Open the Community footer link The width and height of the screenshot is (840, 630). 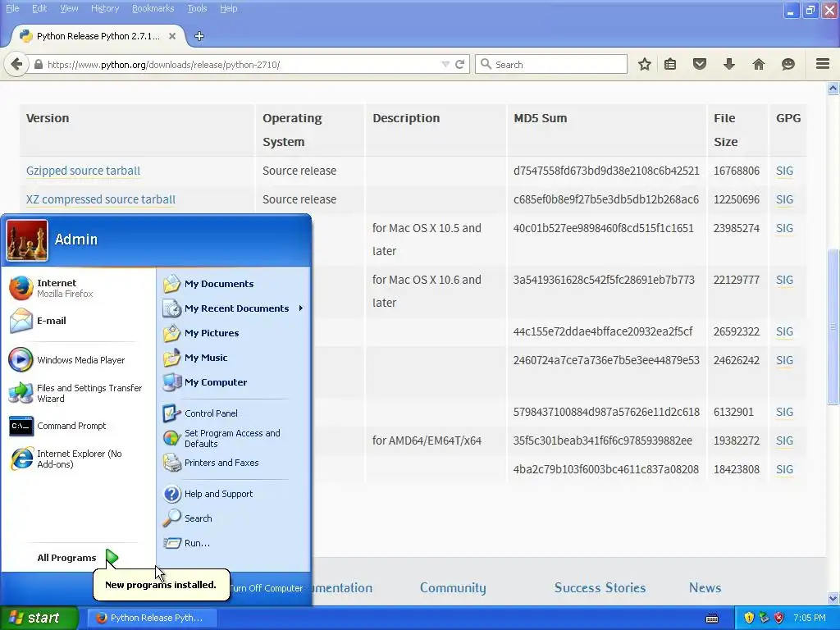point(453,587)
